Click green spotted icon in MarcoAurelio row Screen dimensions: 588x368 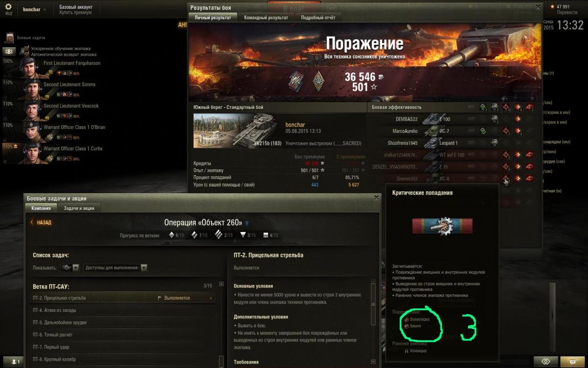tap(482, 131)
